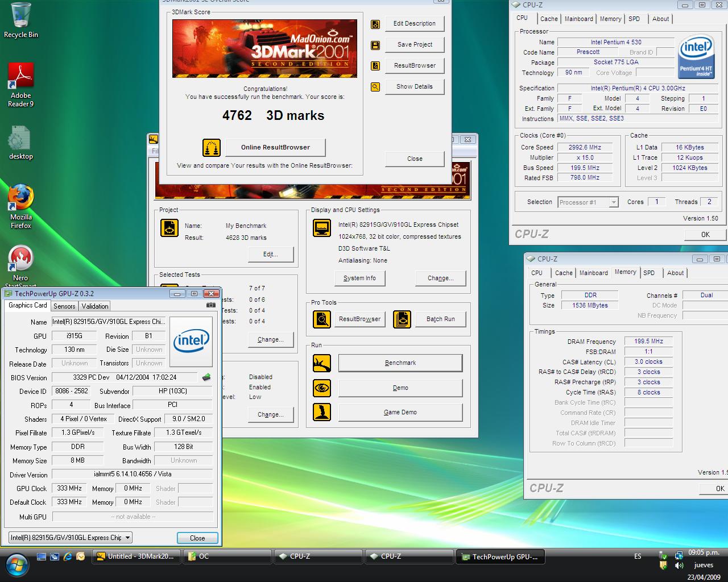Switch to TechPowerUp GPU-Z taskbar item
Viewport: 728px width, 582px height.
[500, 557]
